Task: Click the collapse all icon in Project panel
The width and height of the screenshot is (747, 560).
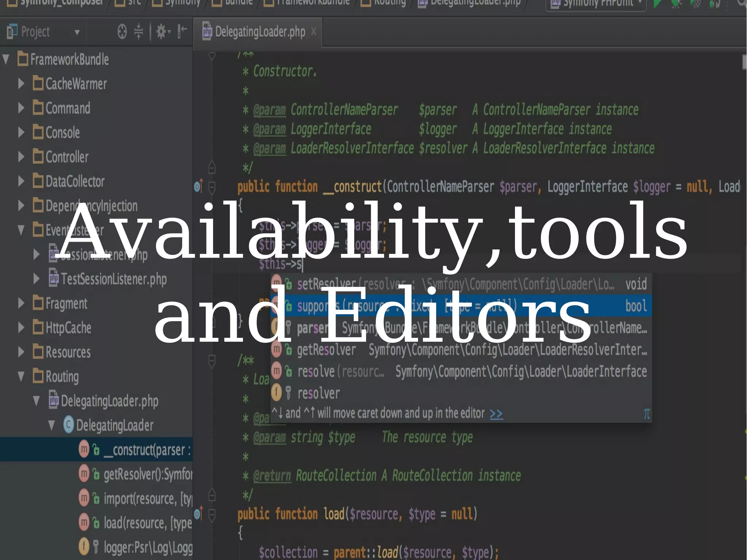Action: (139, 32)
